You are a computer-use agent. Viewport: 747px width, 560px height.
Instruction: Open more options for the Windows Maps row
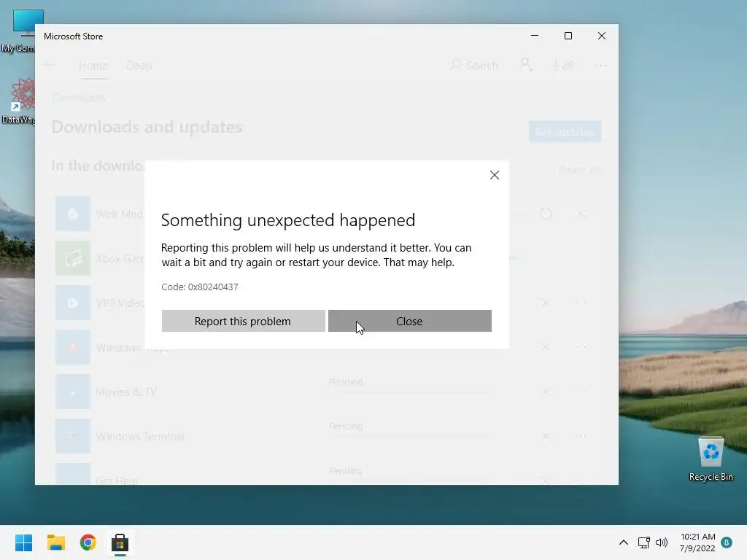580,347
